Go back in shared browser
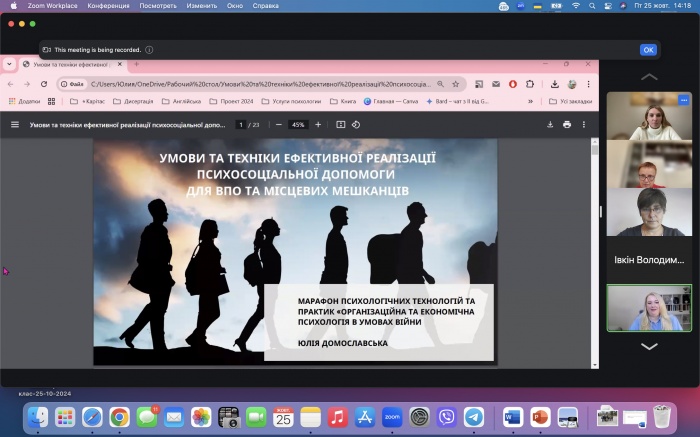This screenshot has height=437, width=700. (11, 84)
